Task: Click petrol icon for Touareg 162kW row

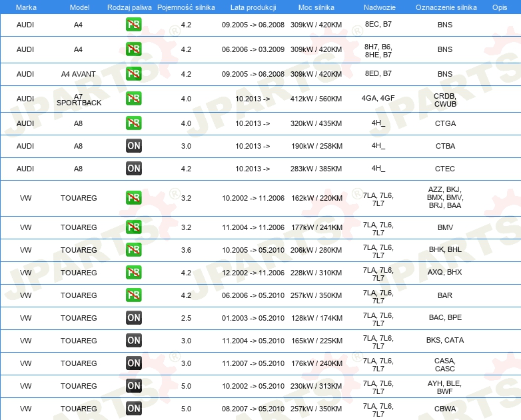Action: tap(133, 198)
